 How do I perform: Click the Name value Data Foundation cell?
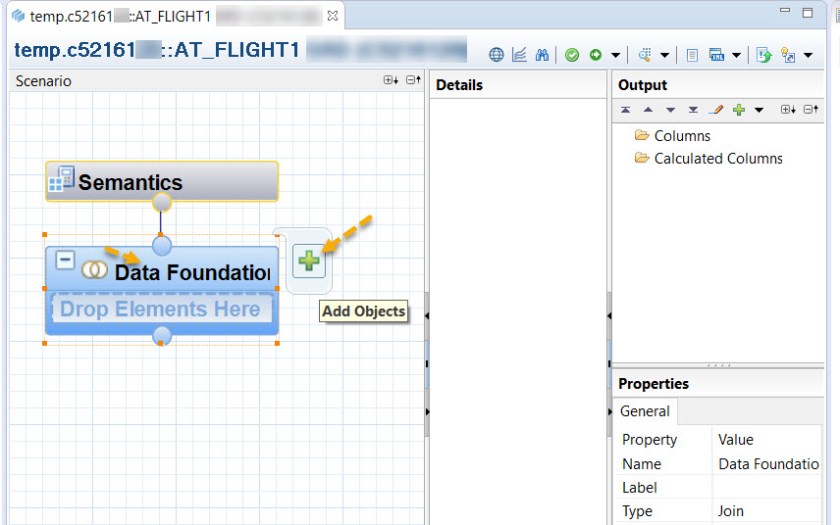pos(768,464)
